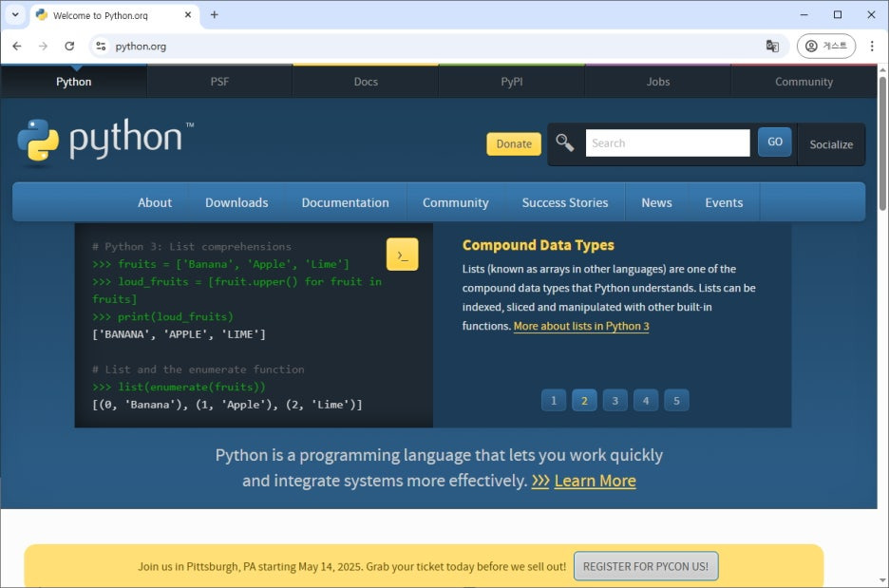The image size is (889, 588).
Task: Open the Jobs top navigation tab
Action: 658,82
